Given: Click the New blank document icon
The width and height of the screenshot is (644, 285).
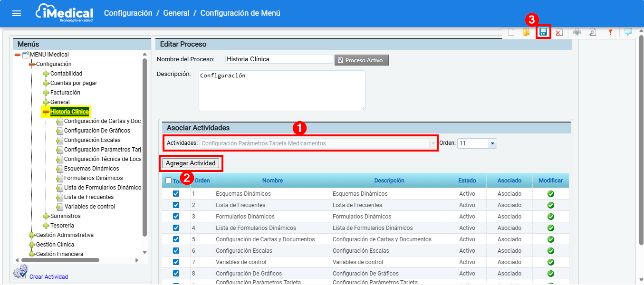Looking at the screenshot, I should 511,32.
